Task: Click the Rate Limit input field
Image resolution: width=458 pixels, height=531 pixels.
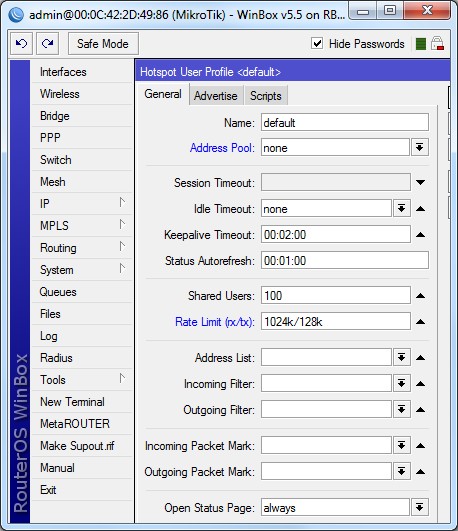Action: [x=336, y=322]
